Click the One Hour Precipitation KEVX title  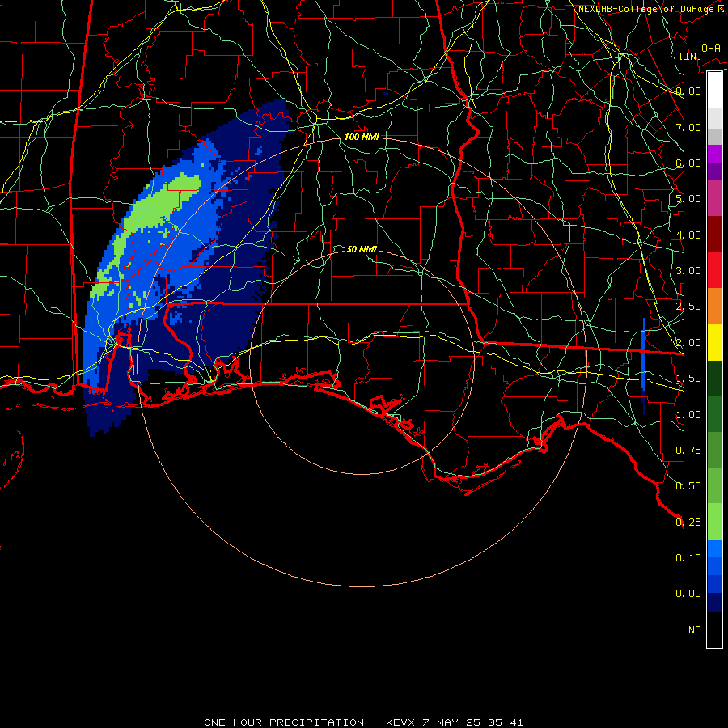pos(363,722)
